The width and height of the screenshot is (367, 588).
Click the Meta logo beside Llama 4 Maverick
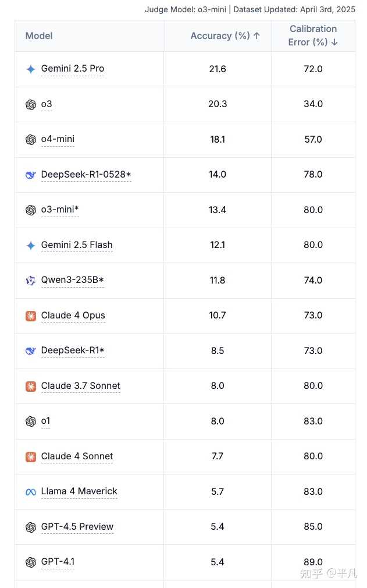pyautogui.click(x=31, y=492)
